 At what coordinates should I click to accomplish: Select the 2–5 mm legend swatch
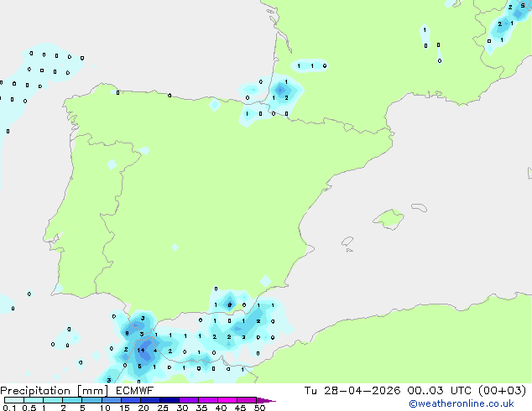tap(72, 400)
